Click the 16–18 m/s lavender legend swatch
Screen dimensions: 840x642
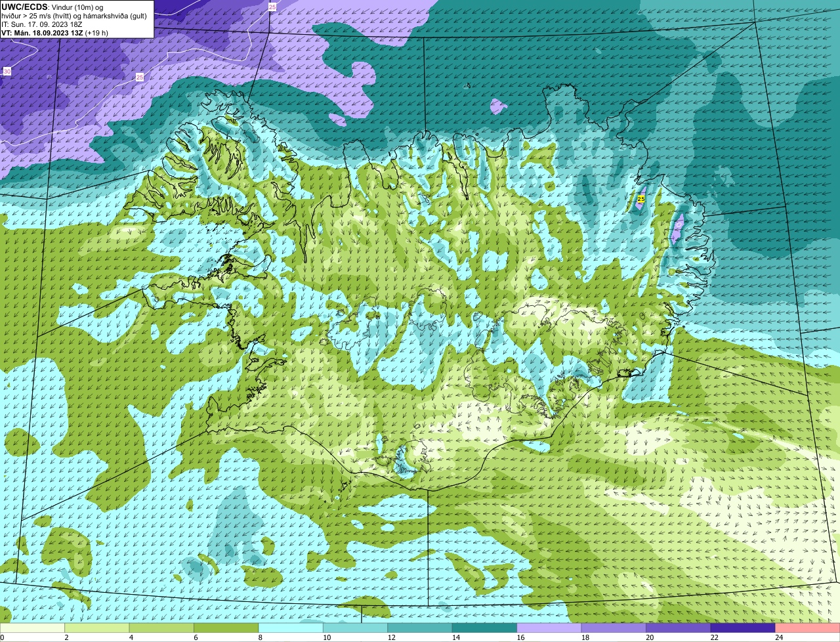coord(549,628)
